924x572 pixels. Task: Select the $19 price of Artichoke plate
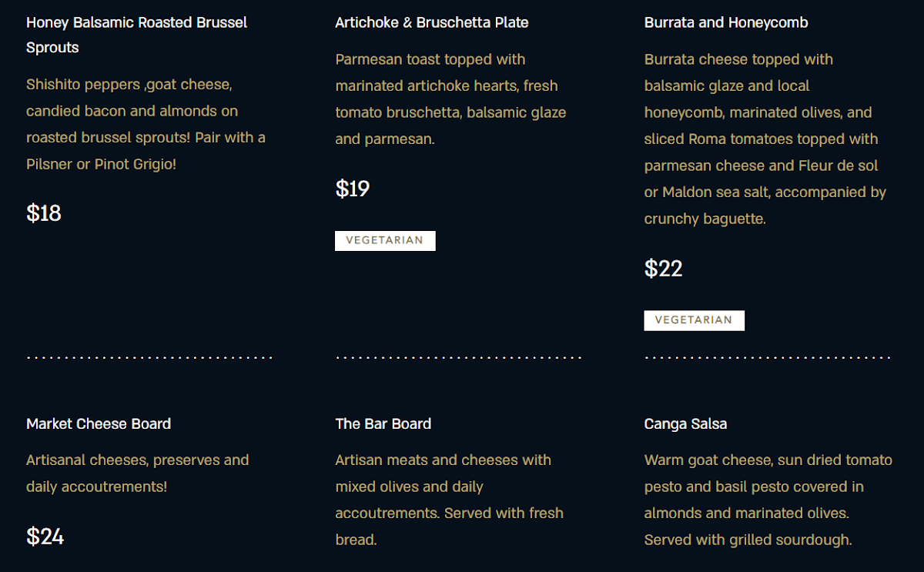(x=353, y=189)
